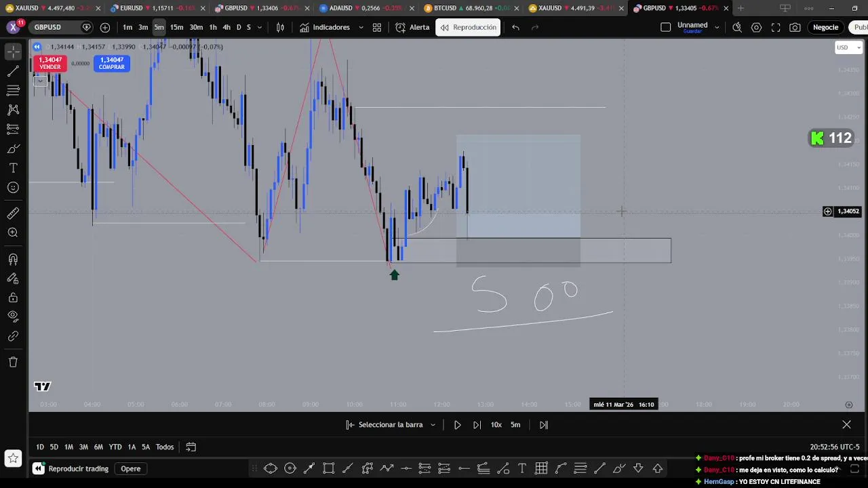Click the red VENDER sell button
868x488 pixels.
click(50, 63)
